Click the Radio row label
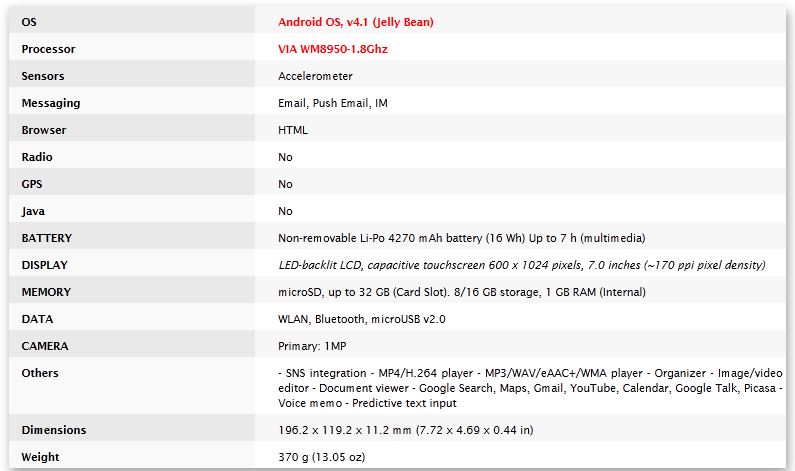795x471 pixels. click(37, 157)
